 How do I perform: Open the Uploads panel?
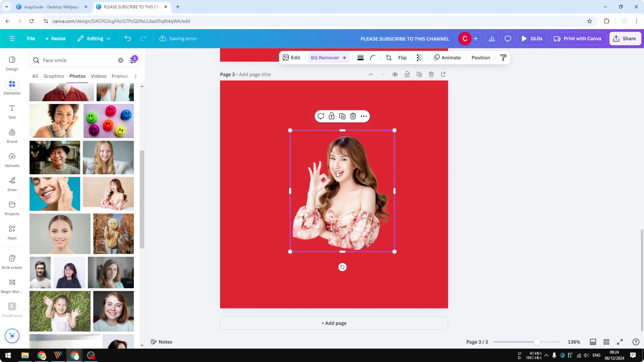[12, 160]
